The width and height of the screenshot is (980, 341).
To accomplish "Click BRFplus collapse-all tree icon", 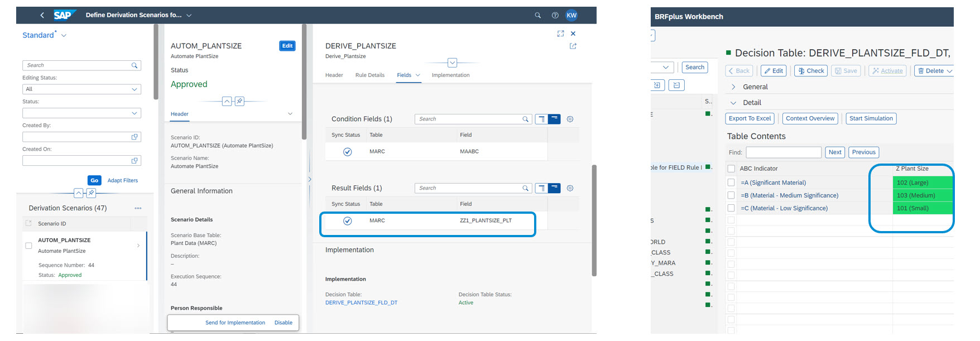I will coord(676,85).
